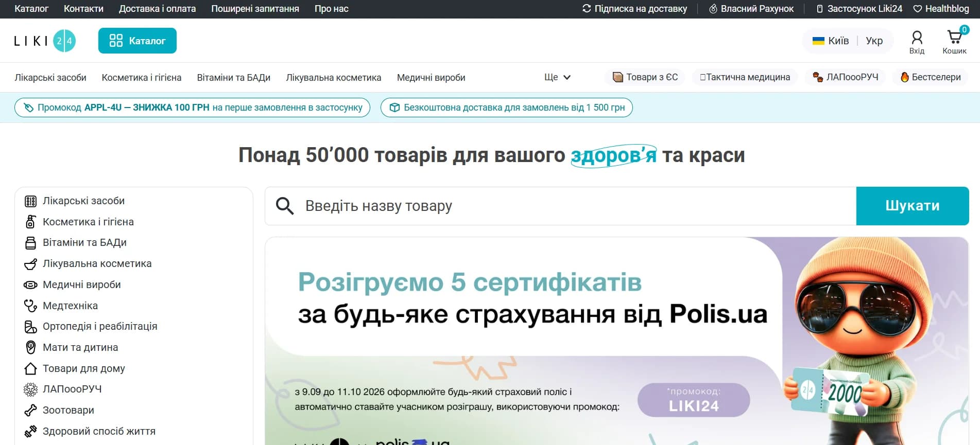Click the blue Каталог button
This screenshot has height=445, width=980.
point(137,41)
